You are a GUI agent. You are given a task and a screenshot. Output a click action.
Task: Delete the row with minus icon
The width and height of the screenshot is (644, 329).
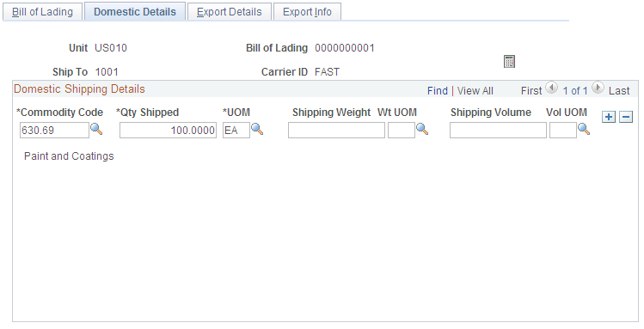tap(626, 117)
